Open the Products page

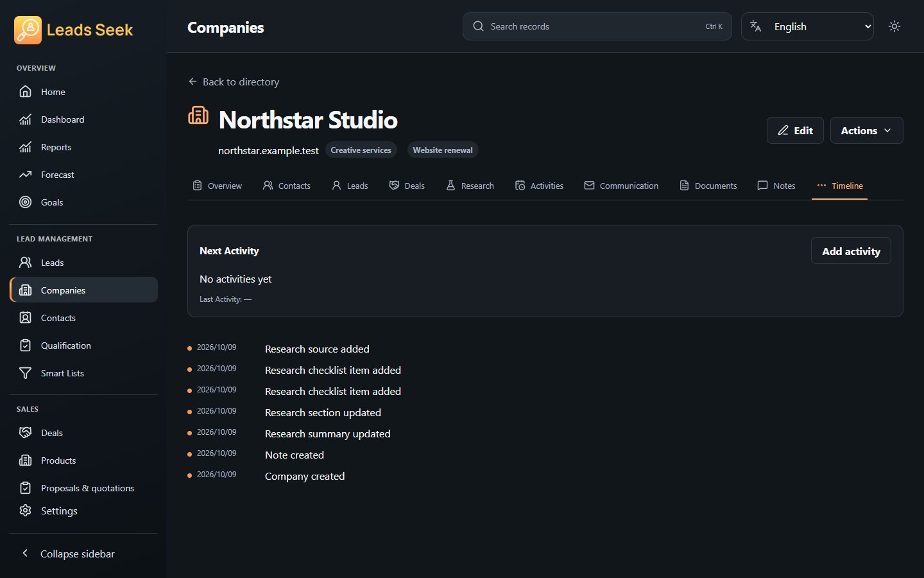(83, 460)
